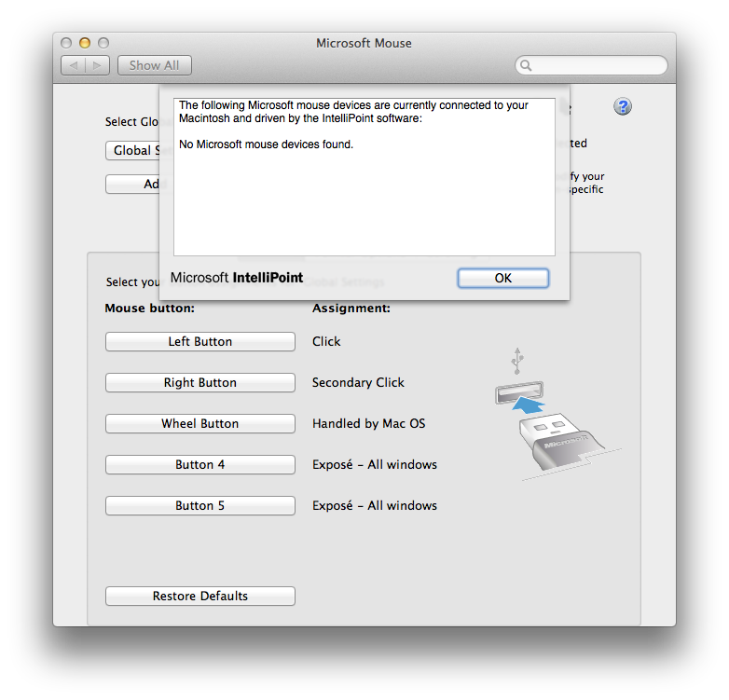The width and height of the screenshot is (729, 700).
Task: Click the magnifying glass search icon
Action: [x=526, y=65]
